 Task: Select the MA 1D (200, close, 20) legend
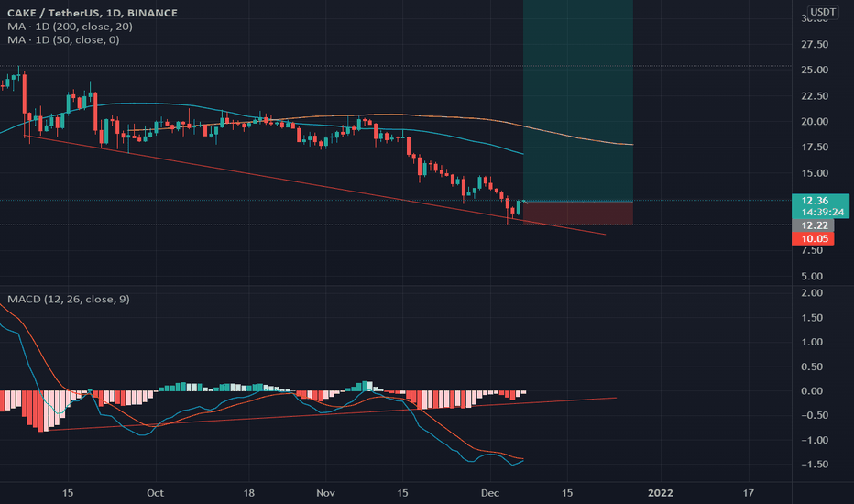pos(70,27)
